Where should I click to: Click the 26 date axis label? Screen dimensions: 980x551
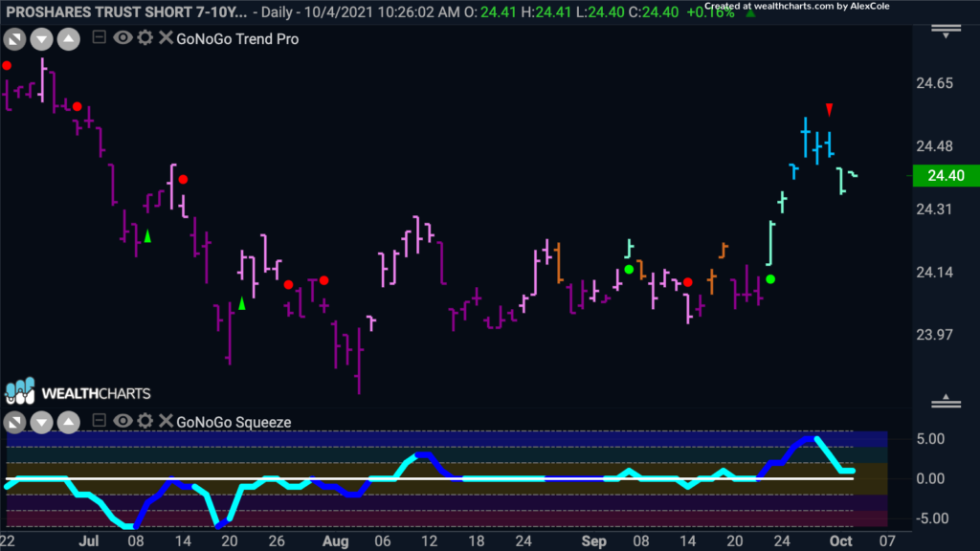tap(277, 541)
